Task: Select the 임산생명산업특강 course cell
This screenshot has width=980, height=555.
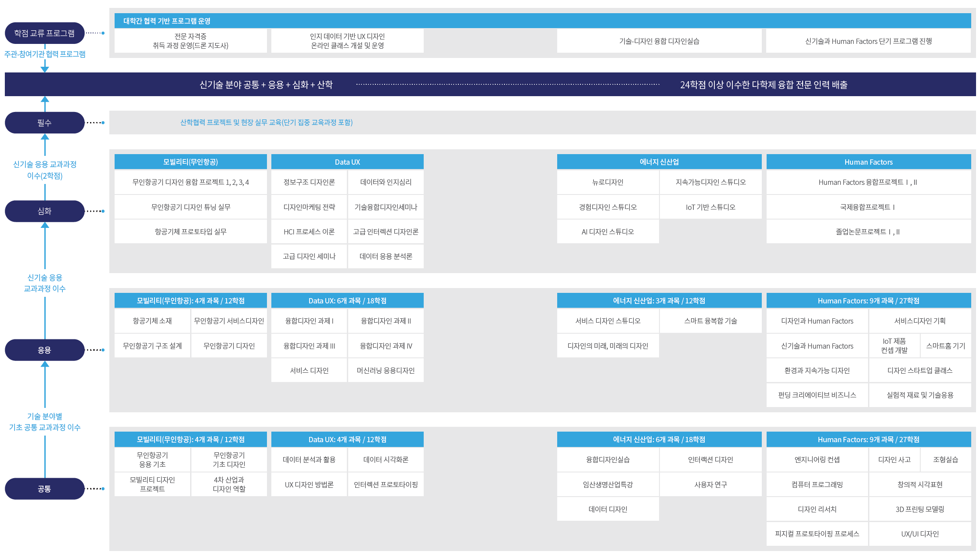Action: click(x=608, y=485)
